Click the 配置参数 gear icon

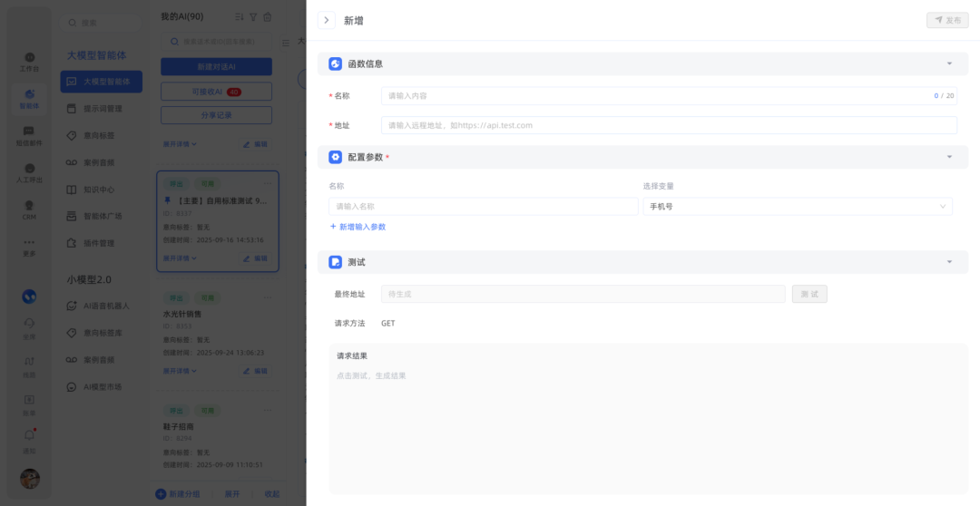coord(336,157)
